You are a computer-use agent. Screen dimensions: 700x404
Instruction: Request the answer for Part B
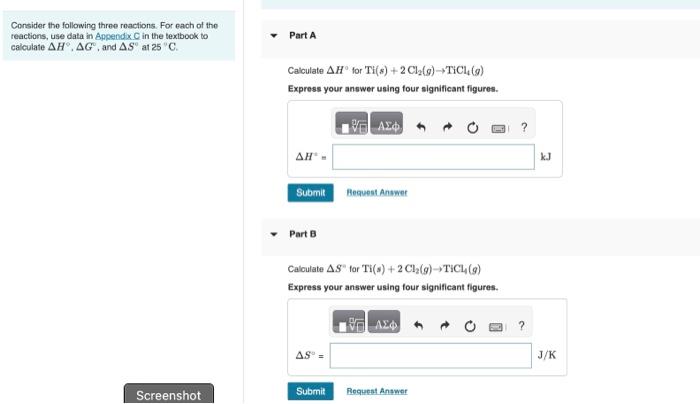coord(377,391)
